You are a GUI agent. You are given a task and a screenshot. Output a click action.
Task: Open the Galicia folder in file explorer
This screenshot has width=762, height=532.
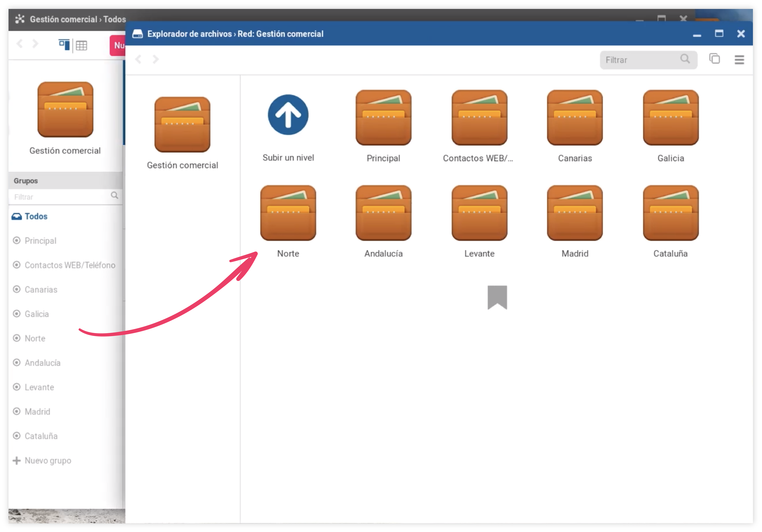pos(671,118)
